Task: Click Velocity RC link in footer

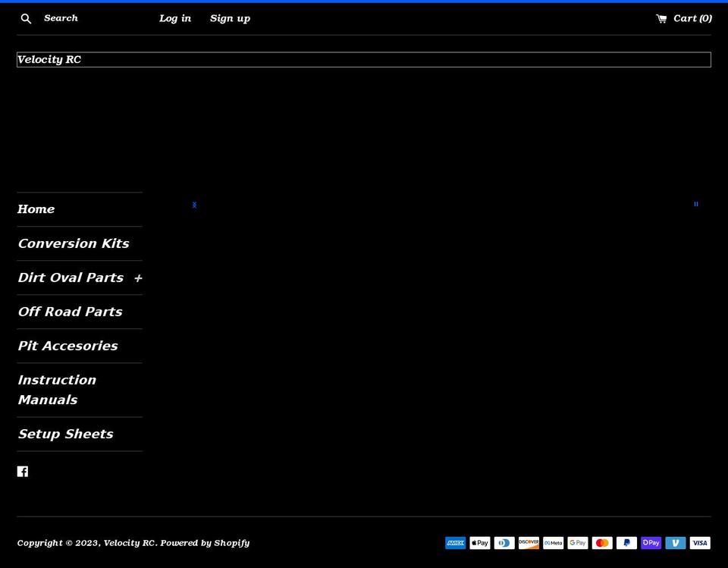Action: coord(130,543)
